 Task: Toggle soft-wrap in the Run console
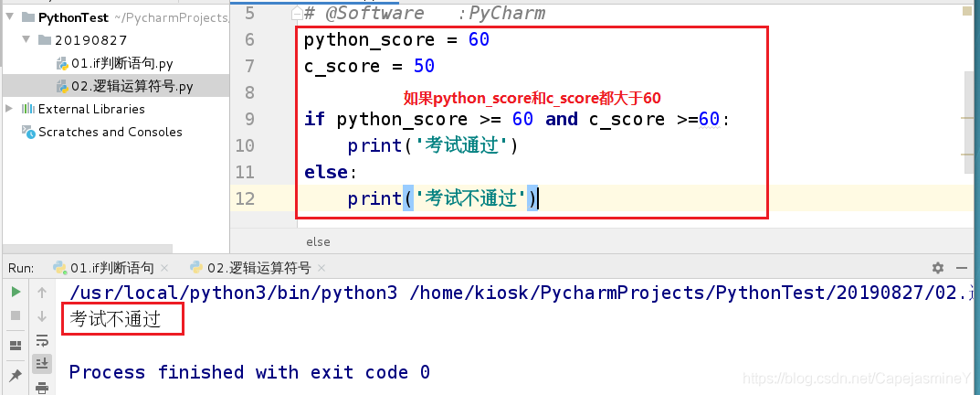point(42,340)
